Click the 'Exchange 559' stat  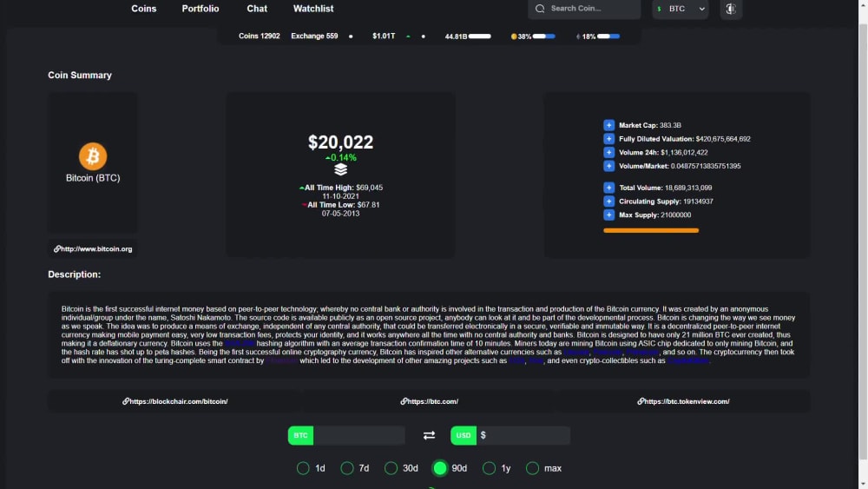pos(314,36)
